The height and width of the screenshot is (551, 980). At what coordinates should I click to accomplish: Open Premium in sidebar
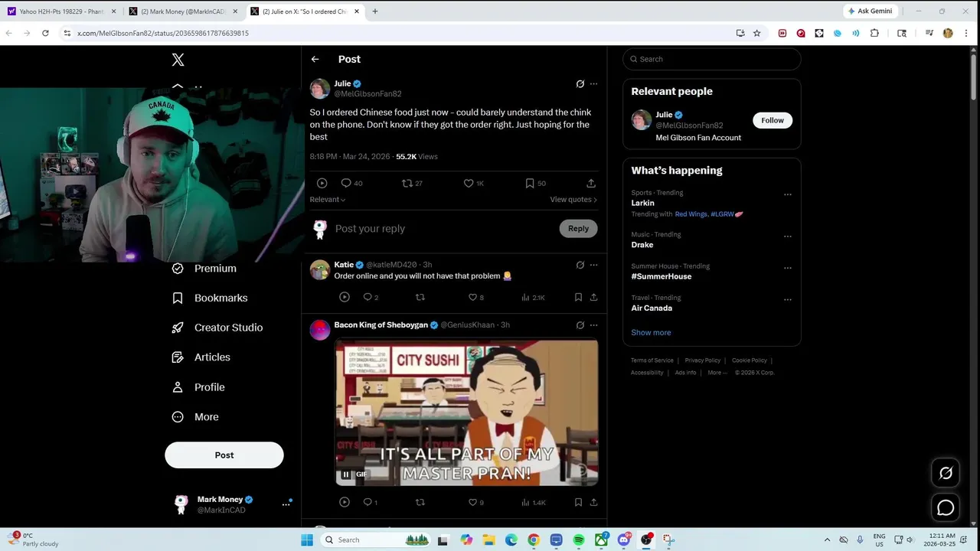click(204, 269)
